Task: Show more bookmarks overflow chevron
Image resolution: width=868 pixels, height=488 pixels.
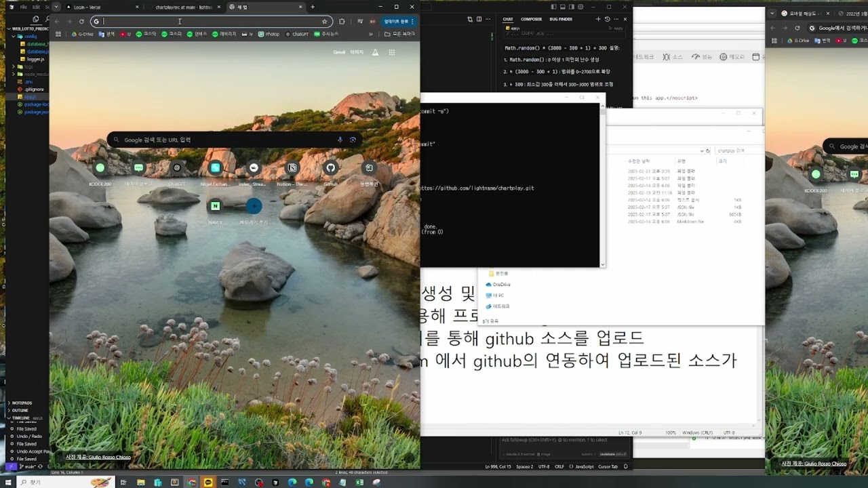Action: tap(370, 33)
